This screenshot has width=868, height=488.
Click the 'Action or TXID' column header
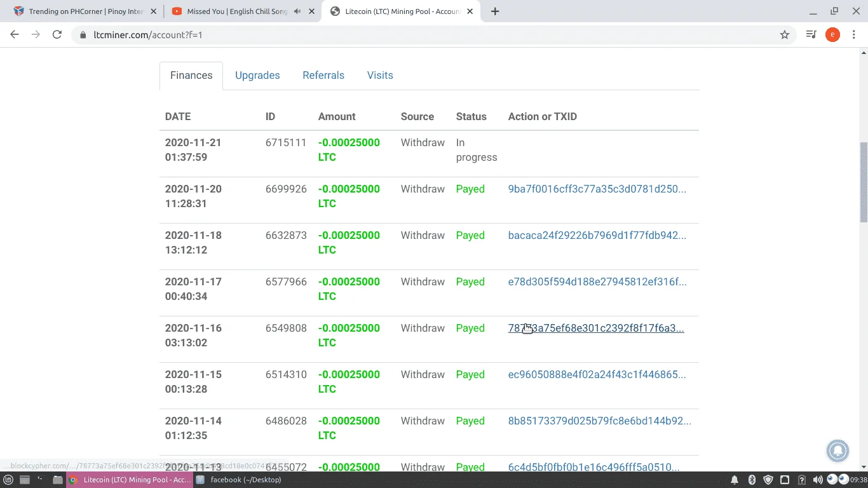click(x=543, y=117)
